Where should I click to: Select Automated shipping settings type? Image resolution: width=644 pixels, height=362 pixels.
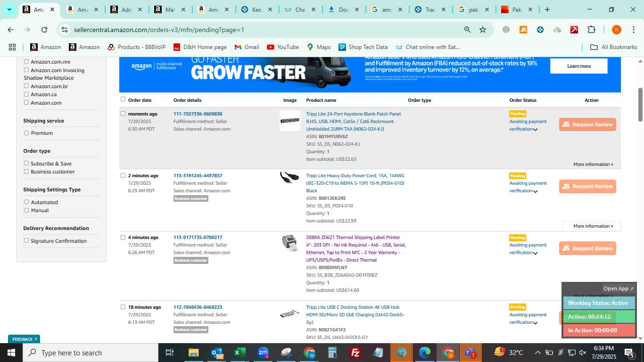[x=26, y=202]
